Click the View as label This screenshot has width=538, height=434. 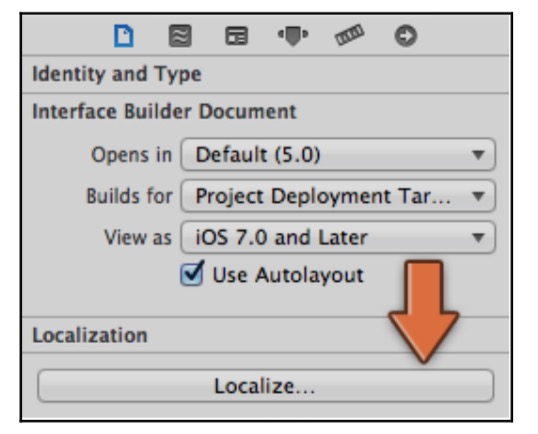(x=138, y=237)
